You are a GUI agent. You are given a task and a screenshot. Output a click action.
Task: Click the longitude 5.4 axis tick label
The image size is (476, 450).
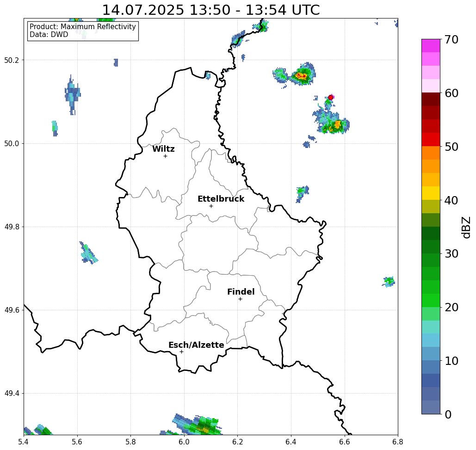click(x=24, y=442)
